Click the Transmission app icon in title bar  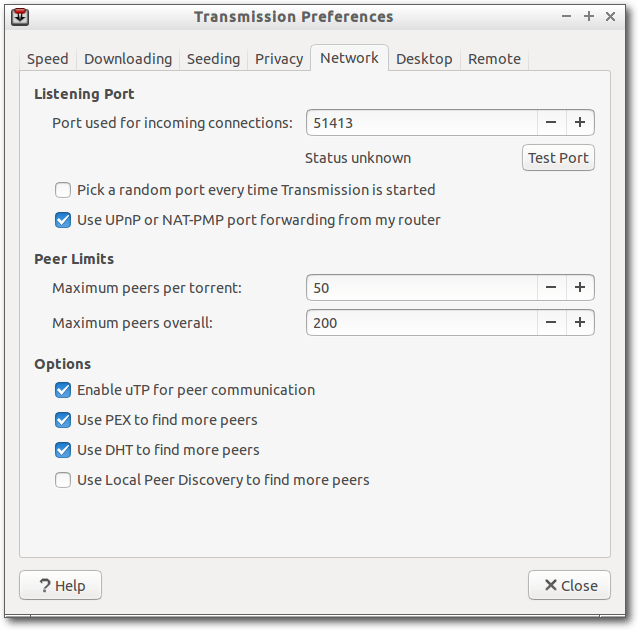point(20,17)
